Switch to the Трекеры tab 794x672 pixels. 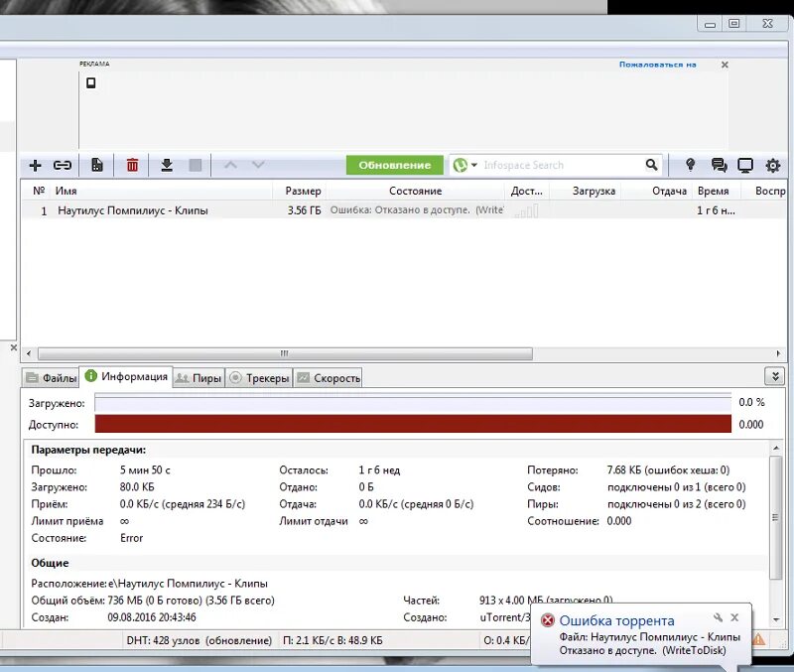259,378
